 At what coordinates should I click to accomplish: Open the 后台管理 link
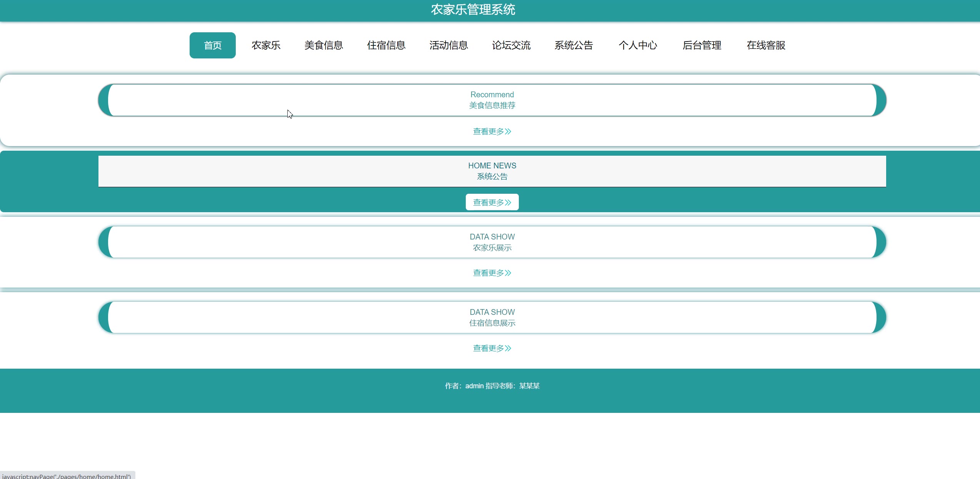click(702, 45)
